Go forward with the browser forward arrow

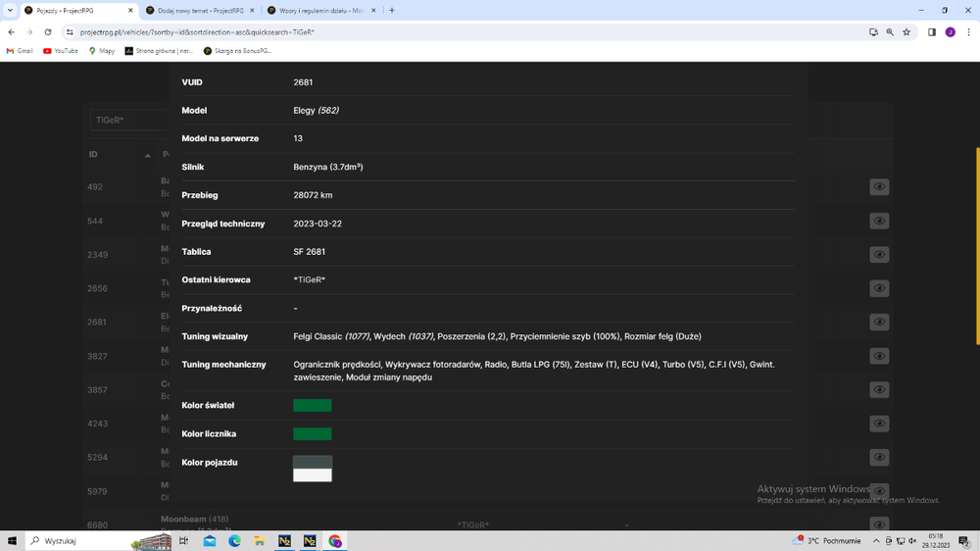point(29,32)
